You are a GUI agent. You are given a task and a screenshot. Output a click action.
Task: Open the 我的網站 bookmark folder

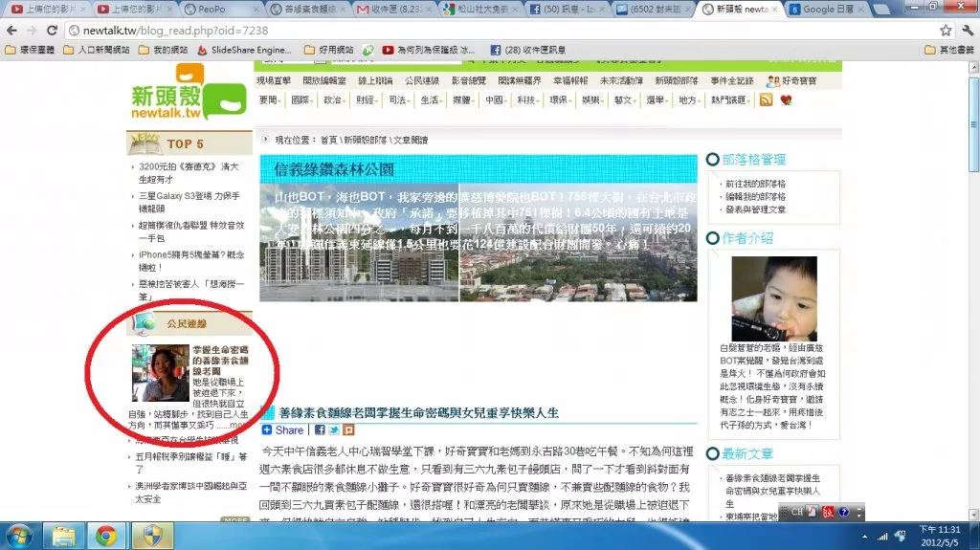point(163,50)
